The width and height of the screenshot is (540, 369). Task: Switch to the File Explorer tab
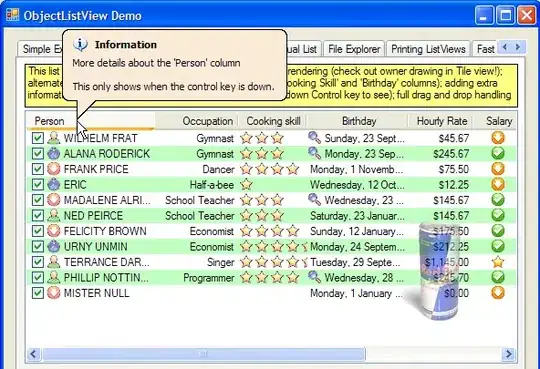pyautogui.click(x=354, y=49)
